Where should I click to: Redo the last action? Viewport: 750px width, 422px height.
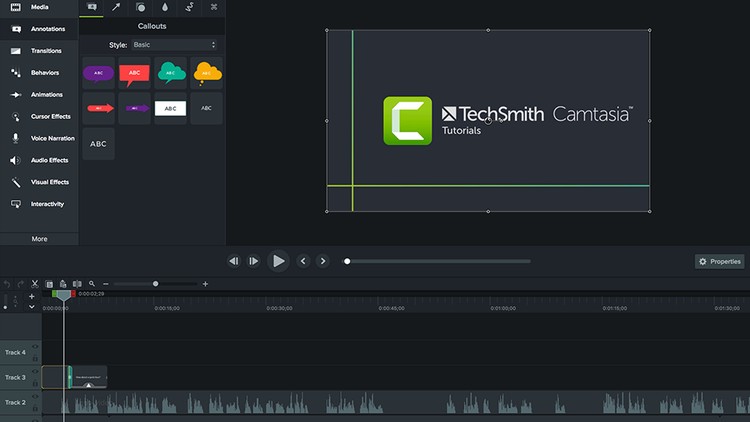[x=20, y=284]
